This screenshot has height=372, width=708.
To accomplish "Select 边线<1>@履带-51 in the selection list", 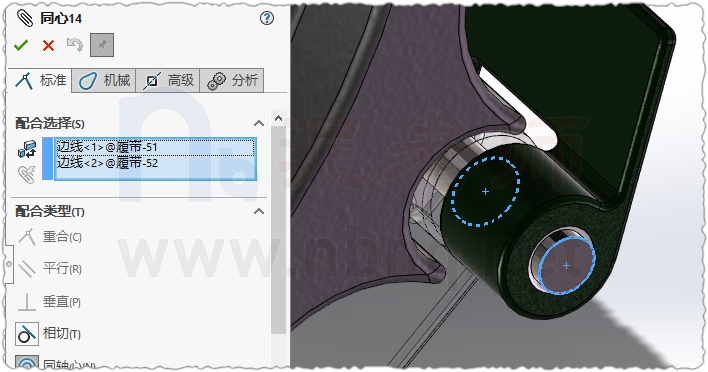I will coord(155,147).
